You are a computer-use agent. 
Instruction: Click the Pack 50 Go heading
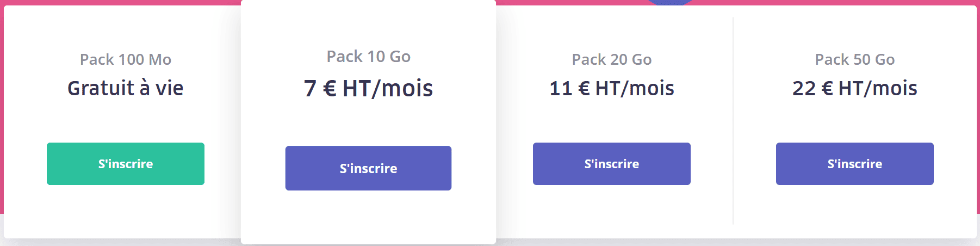[854, 59]
